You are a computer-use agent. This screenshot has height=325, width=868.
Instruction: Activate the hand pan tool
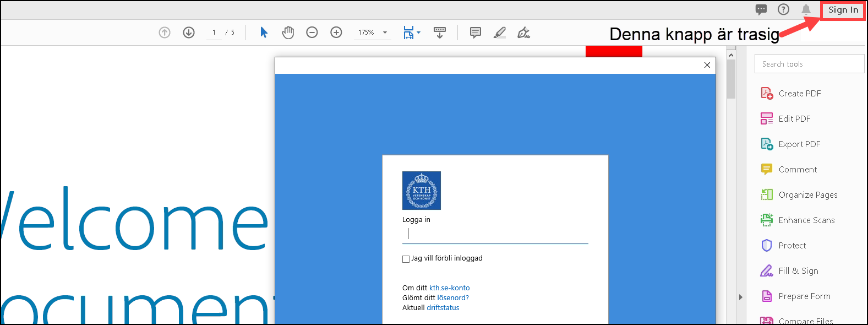(x=288, y=32)
